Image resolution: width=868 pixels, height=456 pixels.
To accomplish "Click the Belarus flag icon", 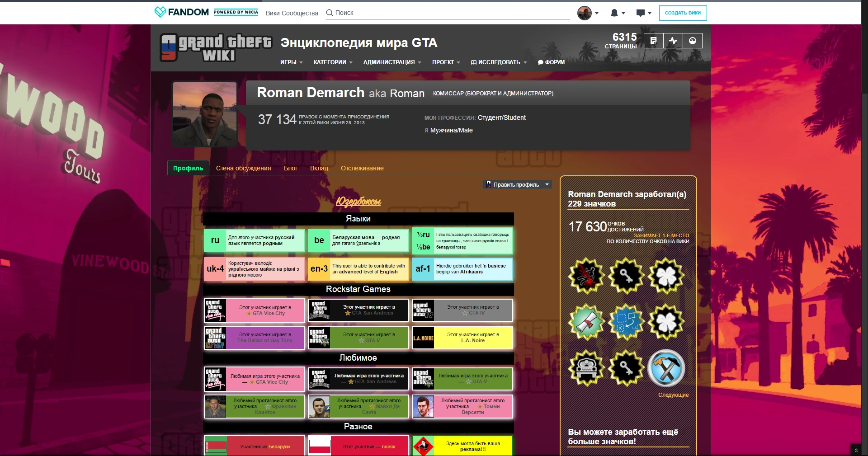I will point(215,447).
